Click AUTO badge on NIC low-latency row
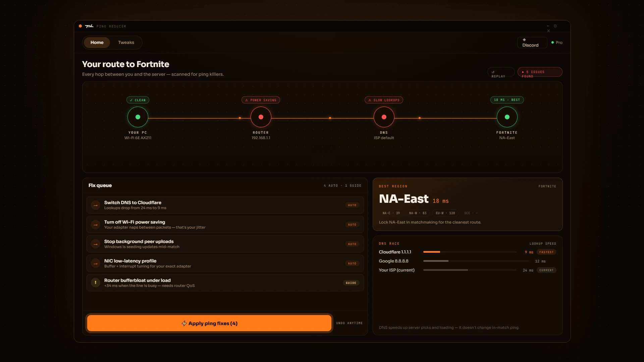This screenshot has height=362, width=644. (352, 263)
